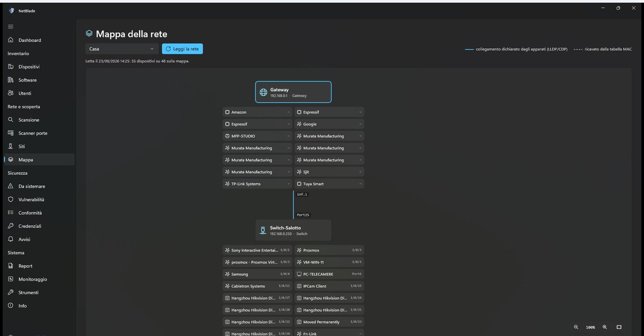This screenshot has width=644, height=336.
Task: Select the PC-TELECAMERE device node
Action: click(x=329, y=274)
